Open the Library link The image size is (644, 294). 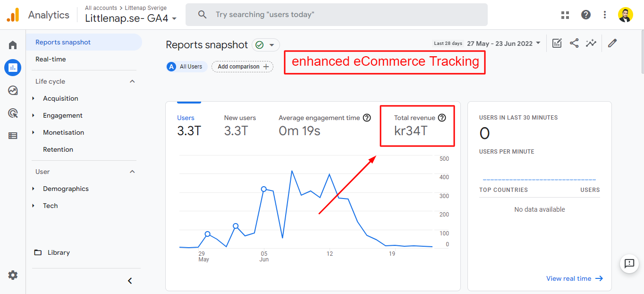(59, 252)
